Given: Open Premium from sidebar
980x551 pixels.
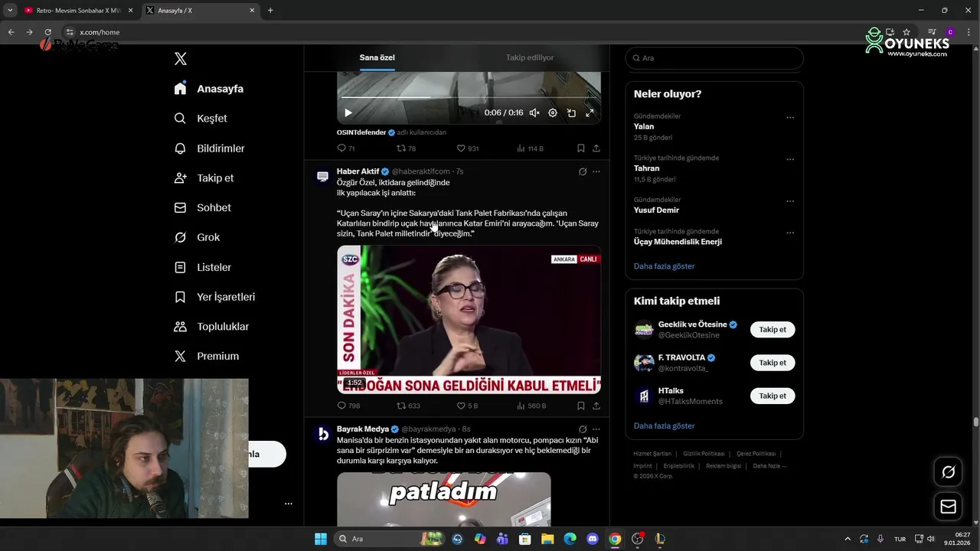Looking at the screenshot, I should (207, 357).
